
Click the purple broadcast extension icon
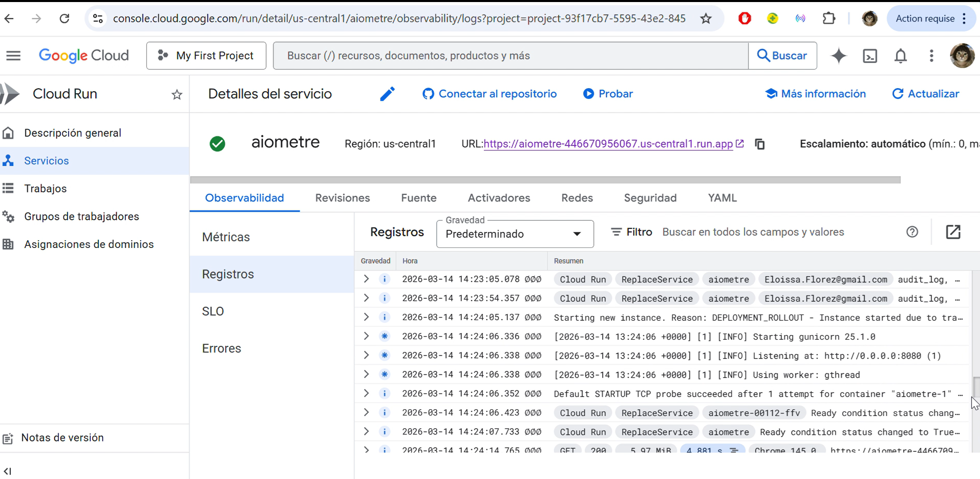[x=800, y=18]
